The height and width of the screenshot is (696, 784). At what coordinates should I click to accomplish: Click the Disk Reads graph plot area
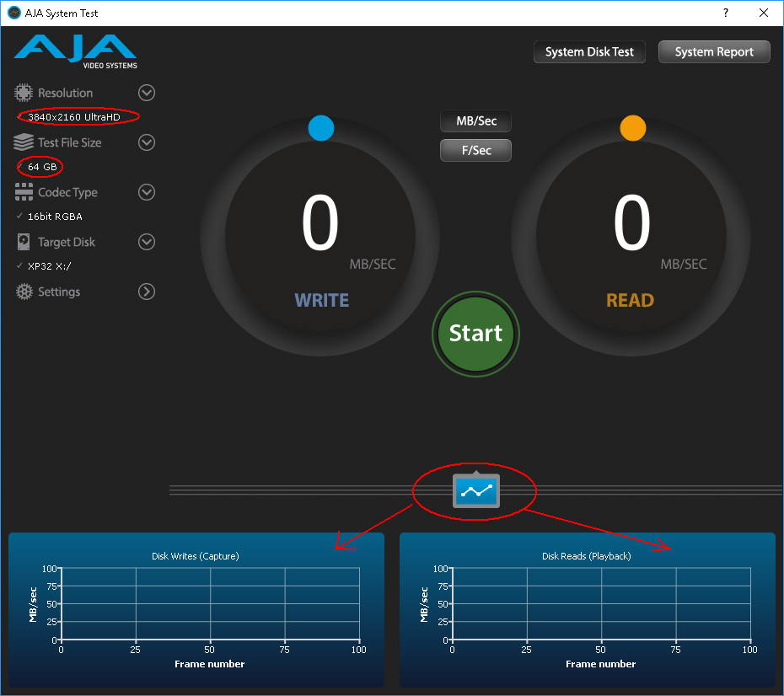tap(602, 603)
